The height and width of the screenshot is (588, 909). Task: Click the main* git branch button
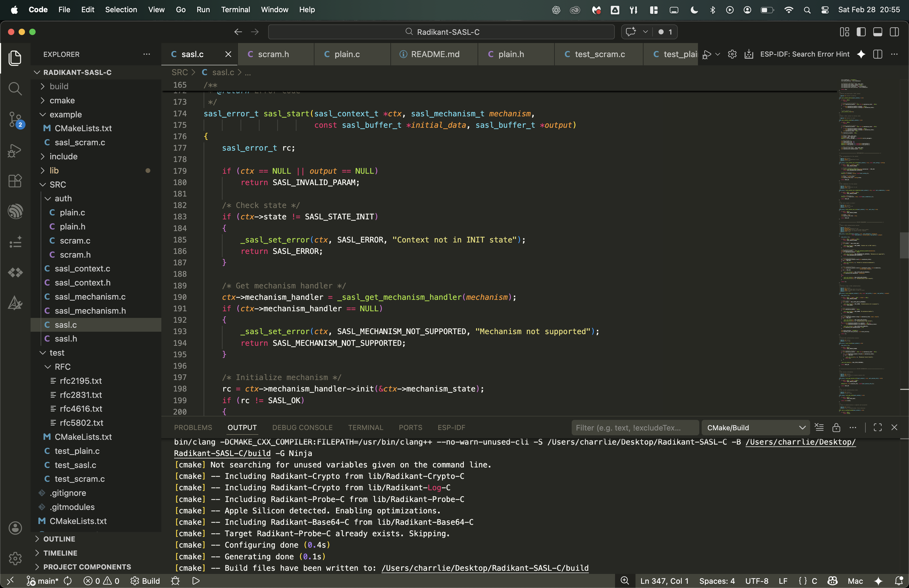(x=43, y=581)
